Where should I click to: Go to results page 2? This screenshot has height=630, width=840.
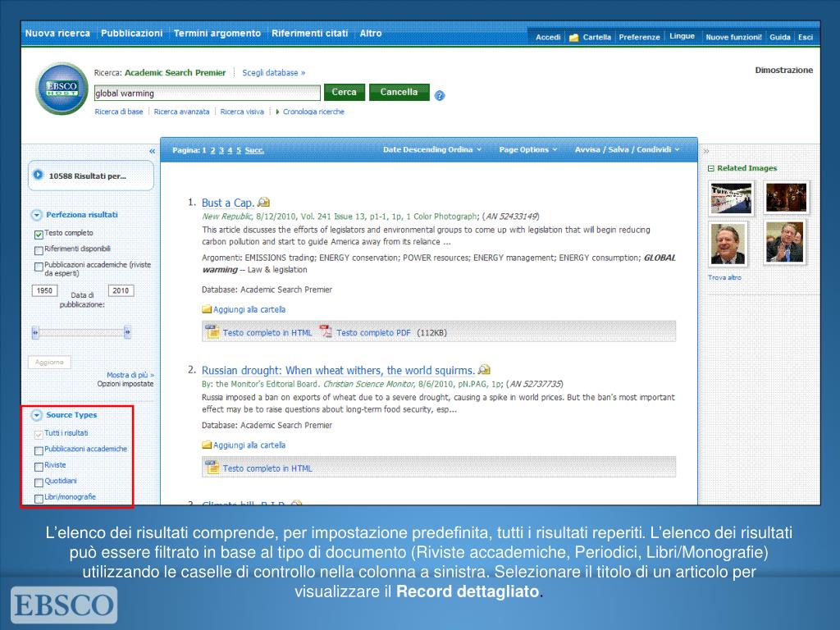(x=212, y=151)
